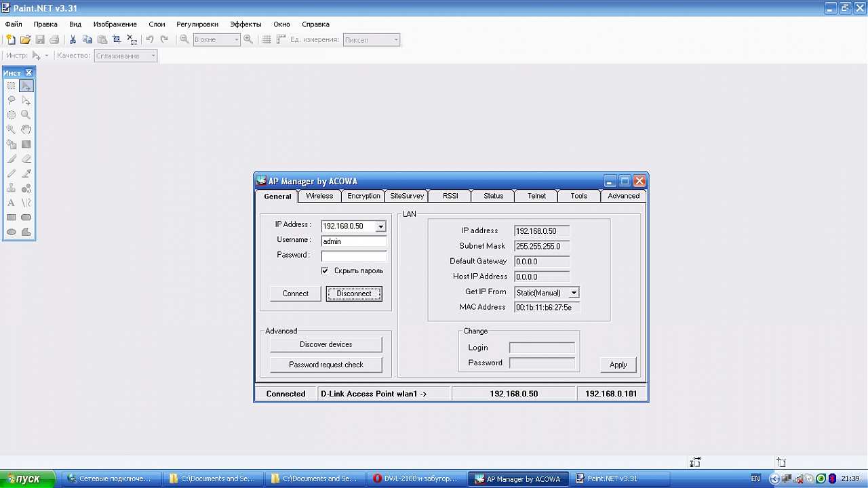The height and width of the screenshot is (488, 868).
Task: Select the Recolor tool
Action: click(26, 188)
